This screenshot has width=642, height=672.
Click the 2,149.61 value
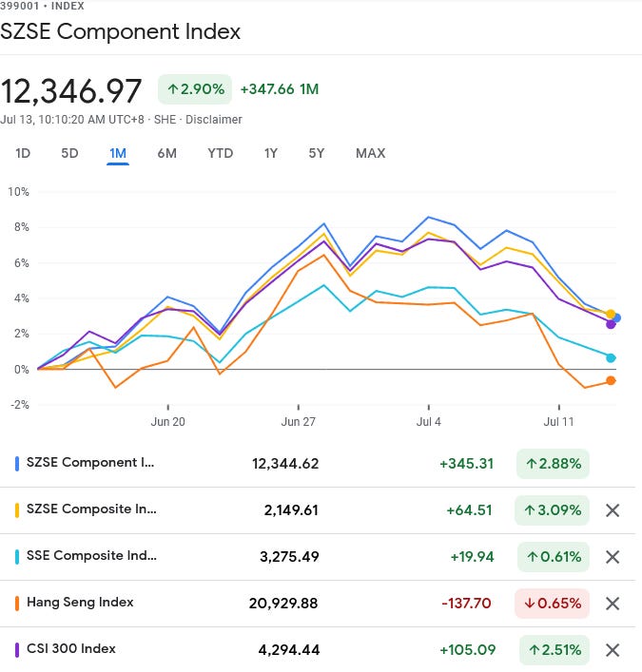(291, 510)
